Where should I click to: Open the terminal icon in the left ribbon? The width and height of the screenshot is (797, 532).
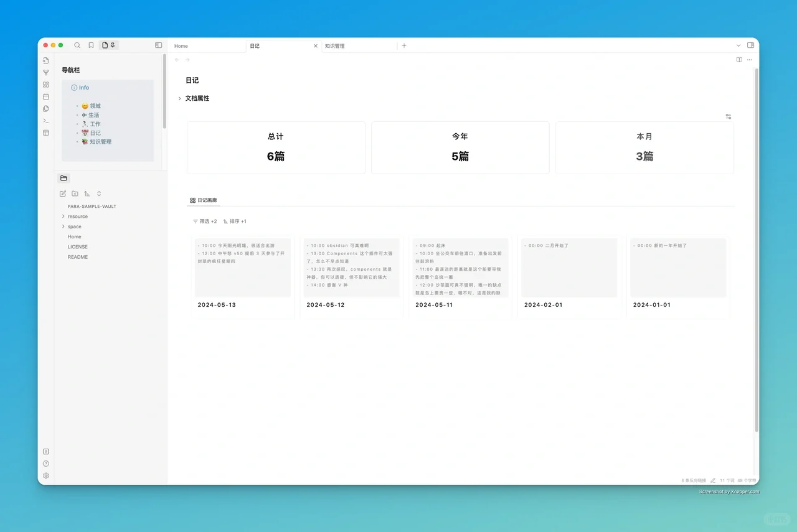pyautogui.click(x=45, y=121)
